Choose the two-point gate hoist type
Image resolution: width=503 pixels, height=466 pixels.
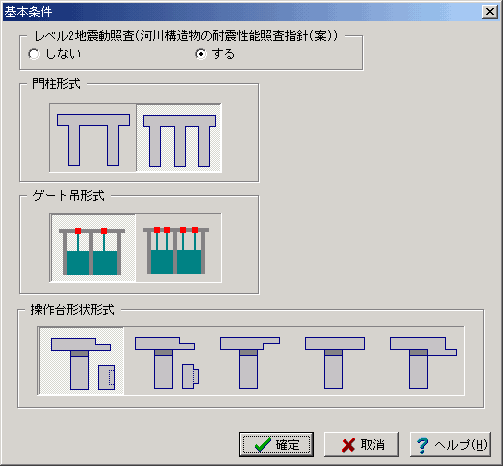pyautogui.click(x=179, y=248)
